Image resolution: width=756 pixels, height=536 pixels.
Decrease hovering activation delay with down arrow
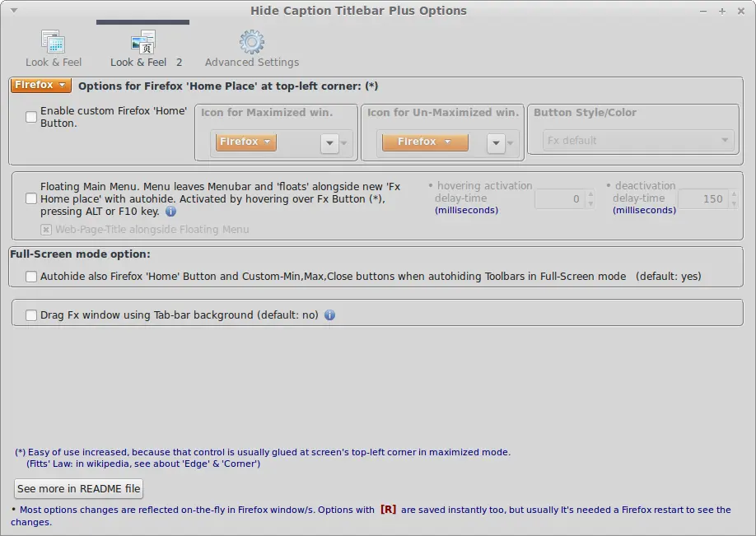coord(590,204)
